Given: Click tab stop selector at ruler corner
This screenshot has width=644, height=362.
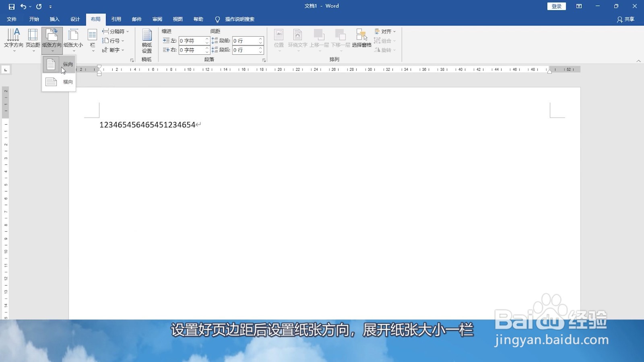Looking at the screenshot, I should click(x=6, y=70).
